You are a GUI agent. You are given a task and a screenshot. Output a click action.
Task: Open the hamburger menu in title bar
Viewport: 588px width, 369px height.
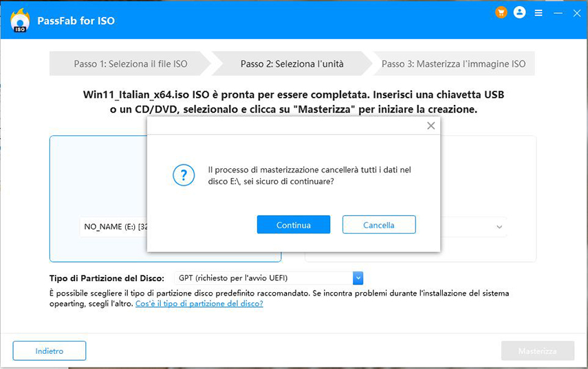tap(538, 13)
